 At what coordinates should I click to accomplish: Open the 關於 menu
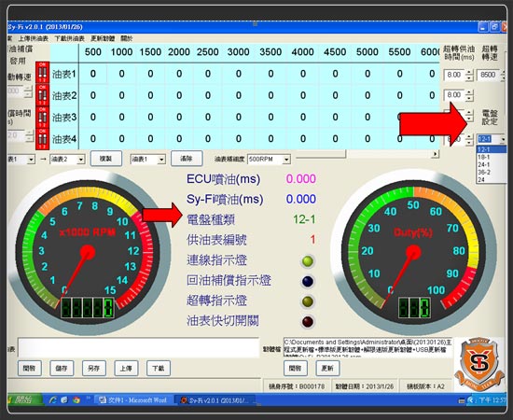(x=127, y=38)
